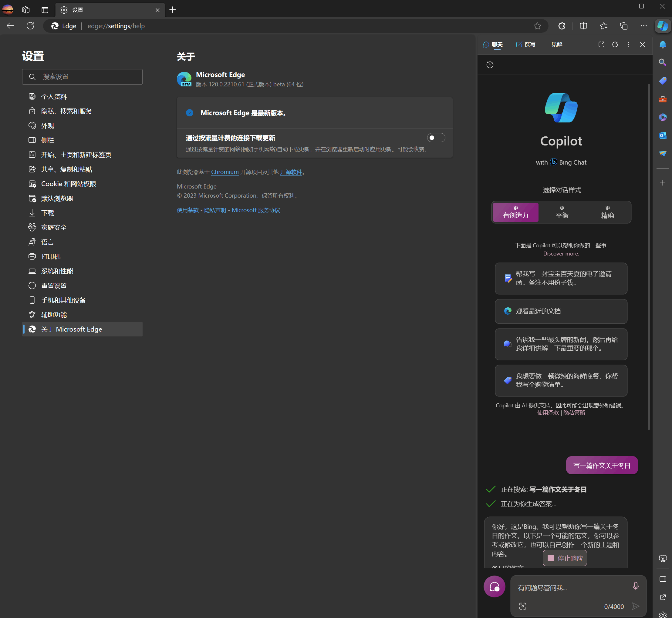Select the 平衡 conversation style
672x618 pixels.
[x=562, y=212]
